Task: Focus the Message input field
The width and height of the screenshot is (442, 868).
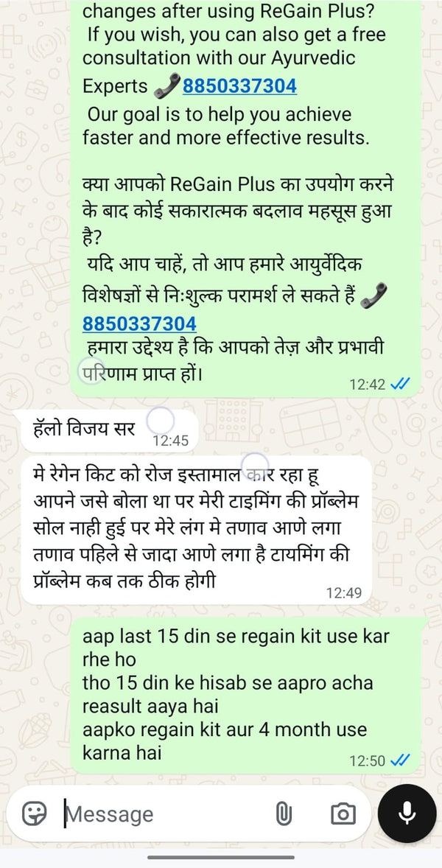Action: (166, 813)
